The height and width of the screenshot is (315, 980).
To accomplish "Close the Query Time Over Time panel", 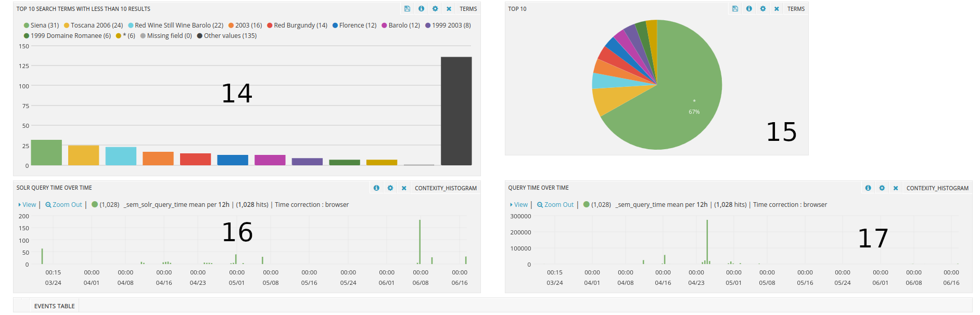I will 896,188.
